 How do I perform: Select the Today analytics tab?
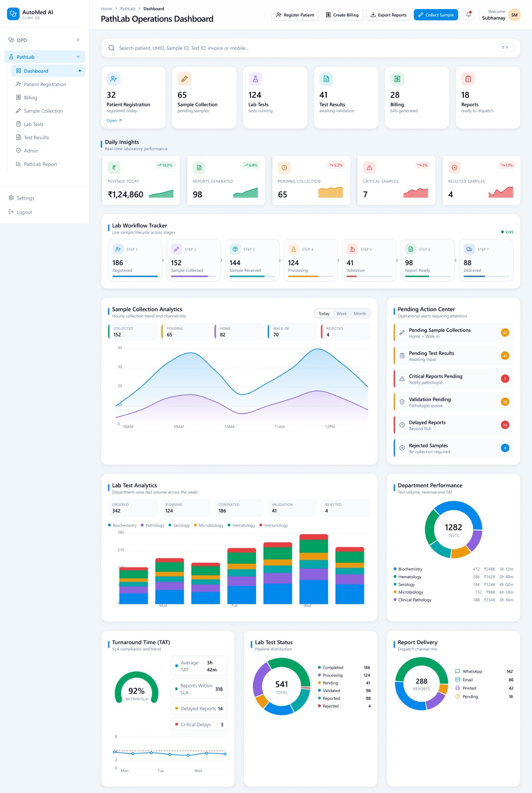(x=324, y=313)
